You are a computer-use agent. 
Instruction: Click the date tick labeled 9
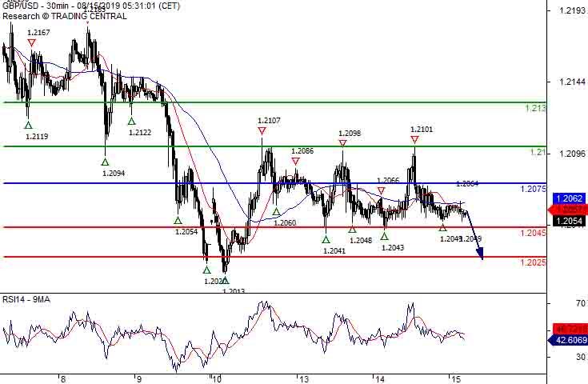(138, 379)
